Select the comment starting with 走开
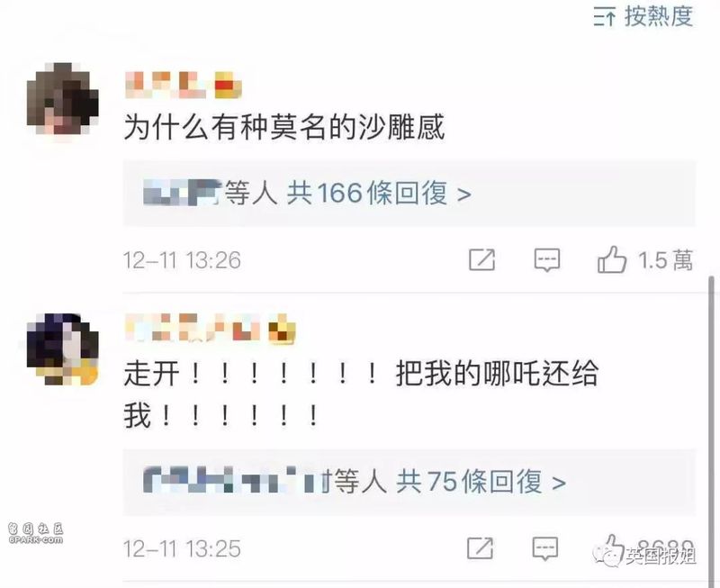 click(x=361, y=394)
